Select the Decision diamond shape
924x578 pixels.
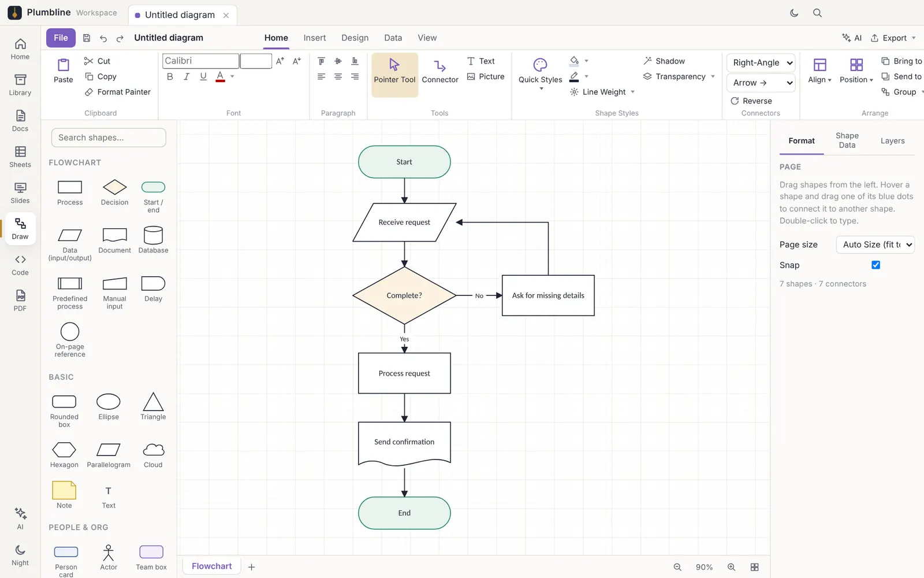point(114,192)
